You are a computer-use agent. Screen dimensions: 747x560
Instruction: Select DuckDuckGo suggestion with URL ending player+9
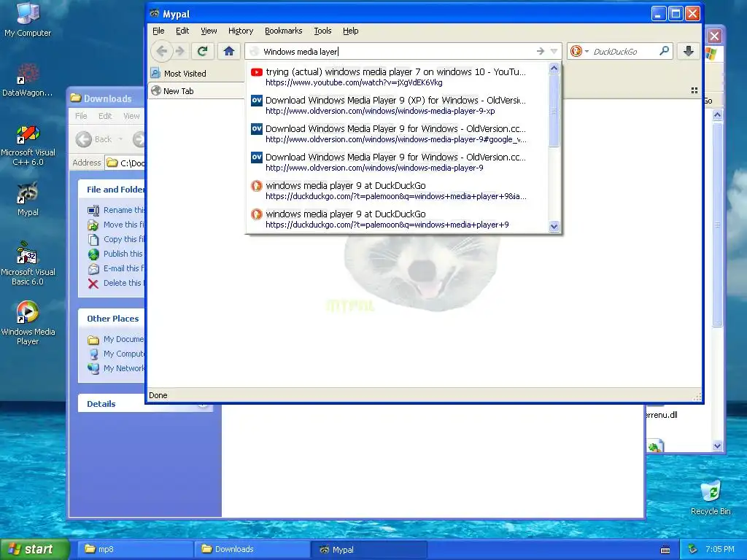click(398, 219)
